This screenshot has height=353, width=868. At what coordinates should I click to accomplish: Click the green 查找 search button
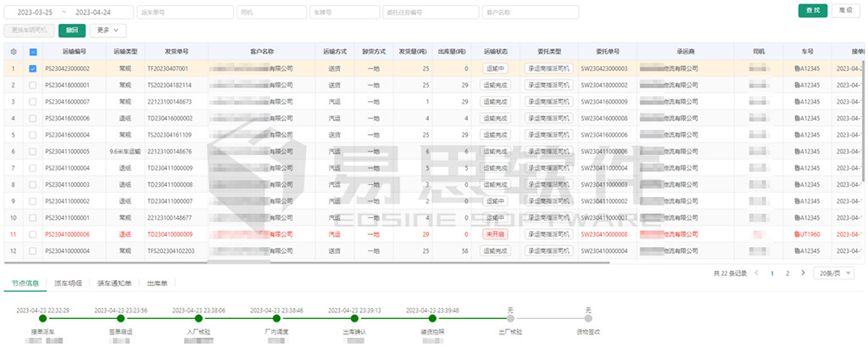coord(812,10)
